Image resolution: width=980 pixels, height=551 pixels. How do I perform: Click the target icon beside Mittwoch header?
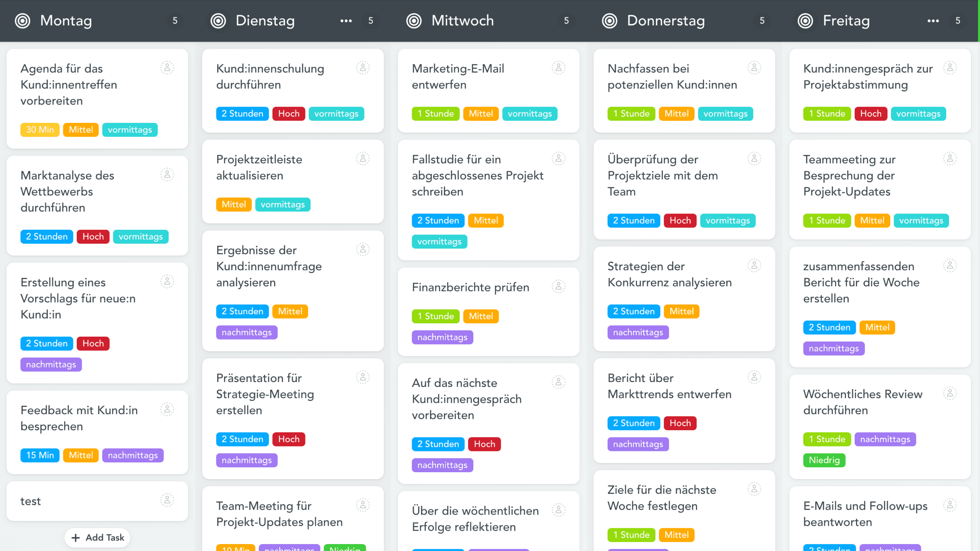click(x=414, y=21)
